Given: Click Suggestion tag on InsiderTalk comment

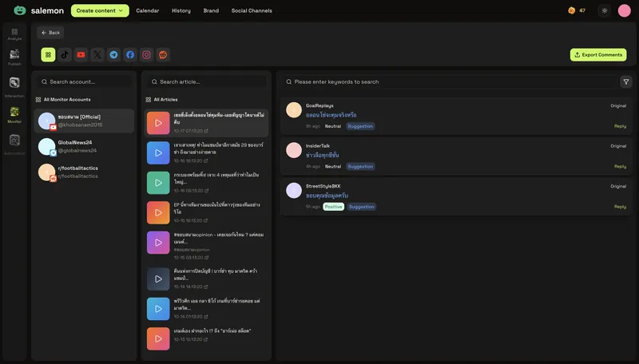Looking at the screenshot, I should (x=360, y=167).
